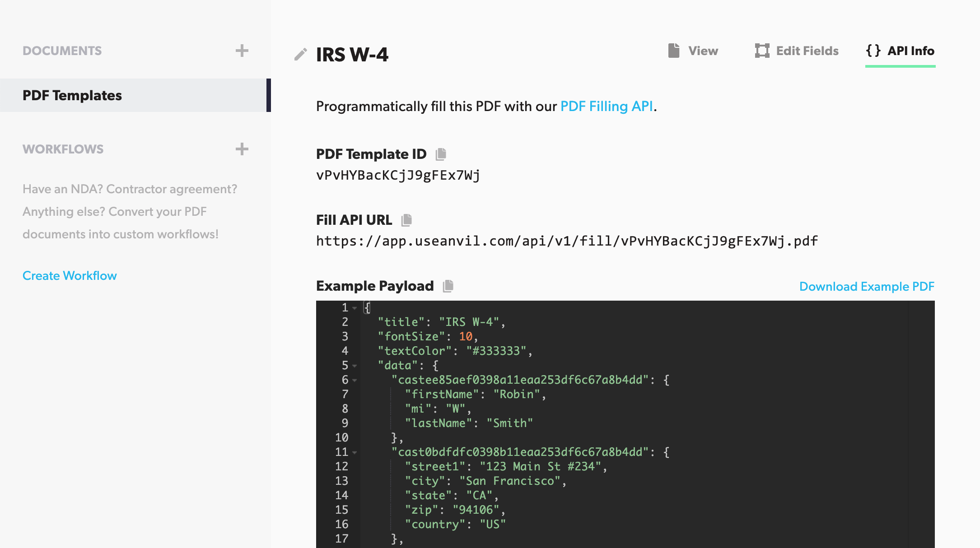Image resolution: width=980 pixels, height=548 pixels.
Task: Click the "firstName": "Robin" code line
Action: (476, 394)
